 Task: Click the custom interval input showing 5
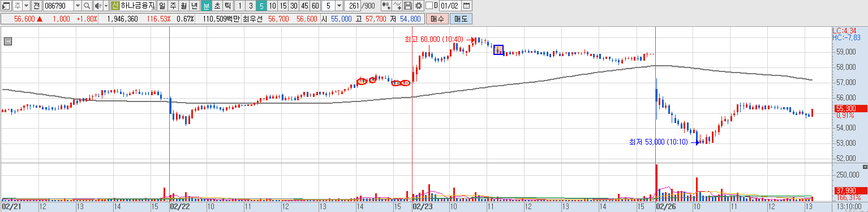click(x=328, y=6)
